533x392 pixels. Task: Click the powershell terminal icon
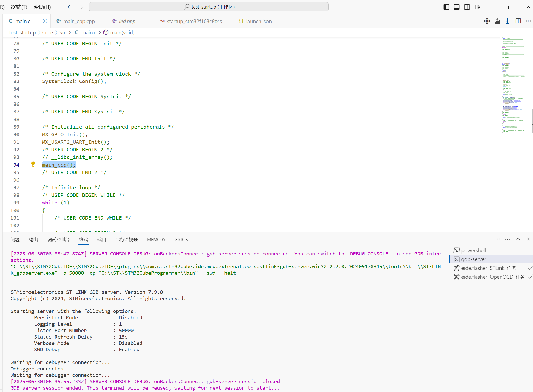456,250
